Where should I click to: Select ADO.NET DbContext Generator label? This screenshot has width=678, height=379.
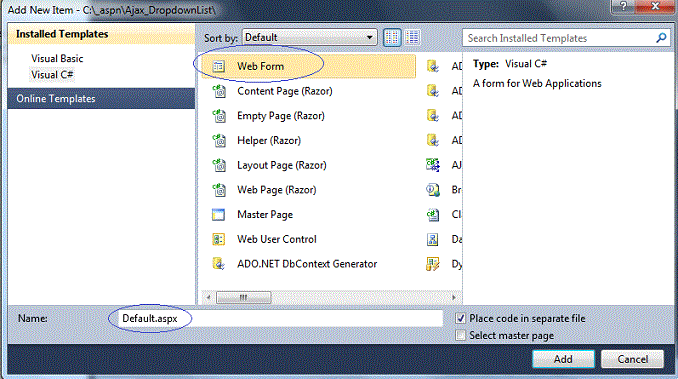click(x=307, y=264)
